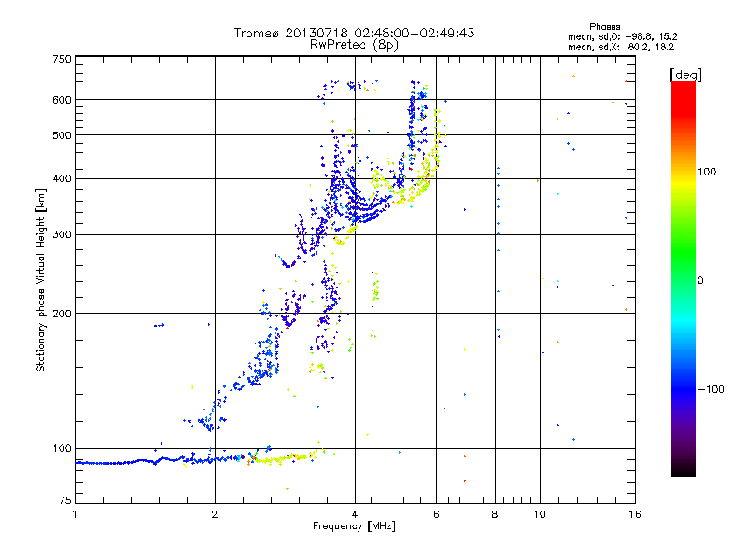Image resolution: width=747 pixels, height=560 pixels.
Task: Click the phase color bar legend
Action: tap(684, 278)
